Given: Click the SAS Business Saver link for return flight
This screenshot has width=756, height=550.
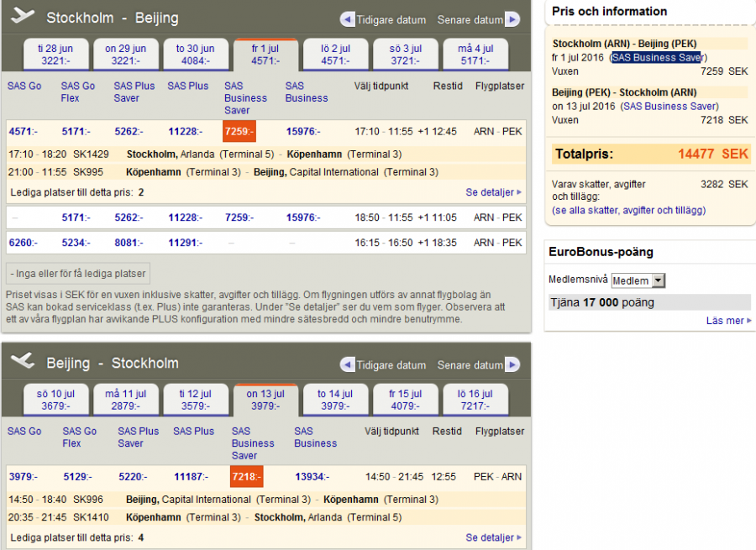Looking at the screenshot, I should coord(669,107).
